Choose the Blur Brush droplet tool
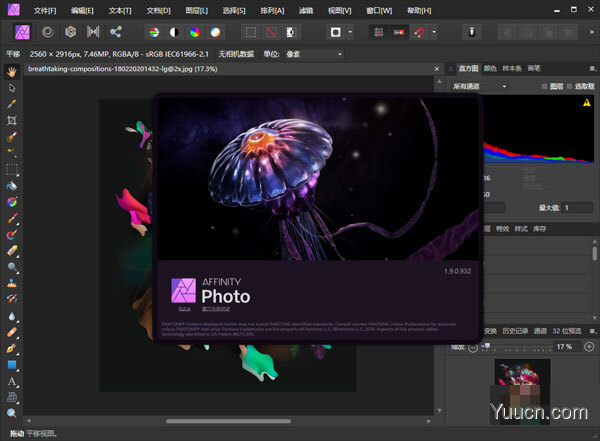The height and width of the screenshot is (441, 600). click(x=12, y=316)
